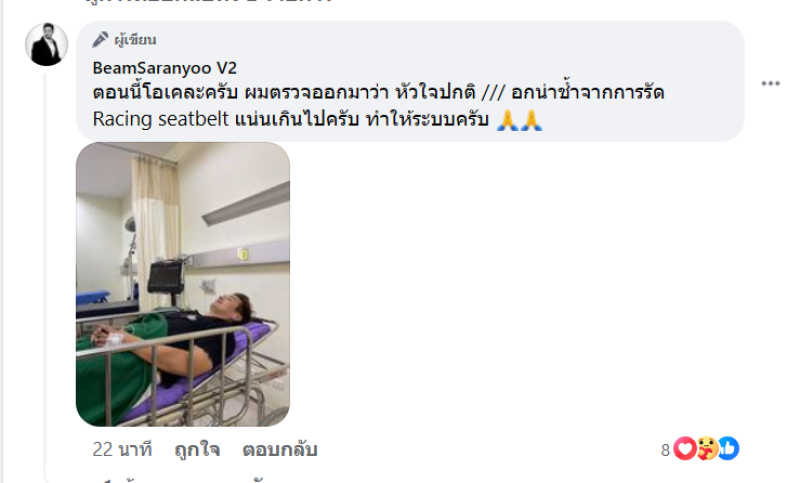Click the praying hands emoji
The width and height of the screenshot is (800, 483).
[x=519, y=120]
